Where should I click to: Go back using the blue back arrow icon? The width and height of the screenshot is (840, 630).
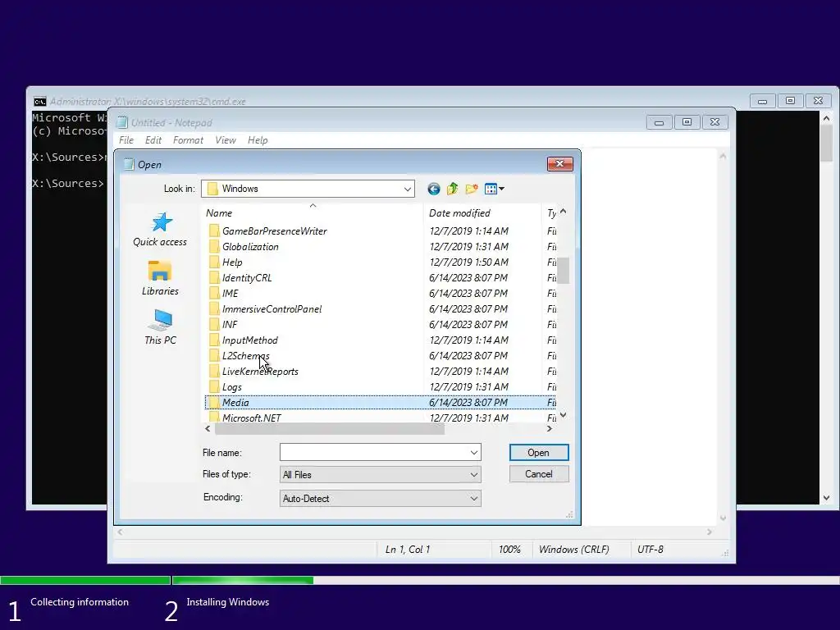tap(433, 189)
